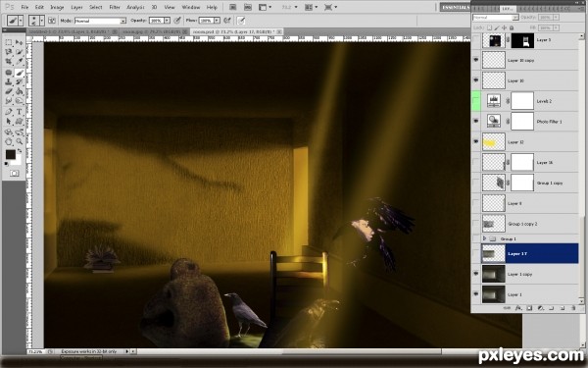Hide Layer 1
Viewport: 588px width, 368px height.
(x=476, y=294)
